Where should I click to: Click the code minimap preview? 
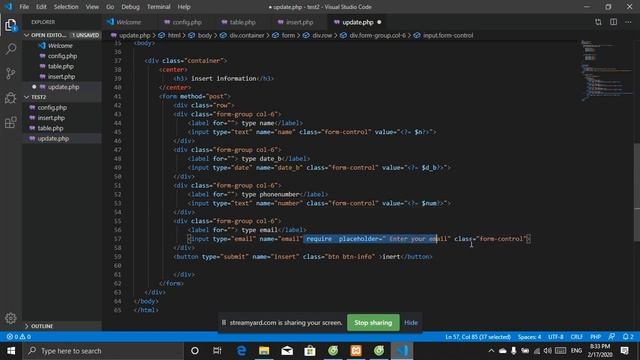point(607,71)
